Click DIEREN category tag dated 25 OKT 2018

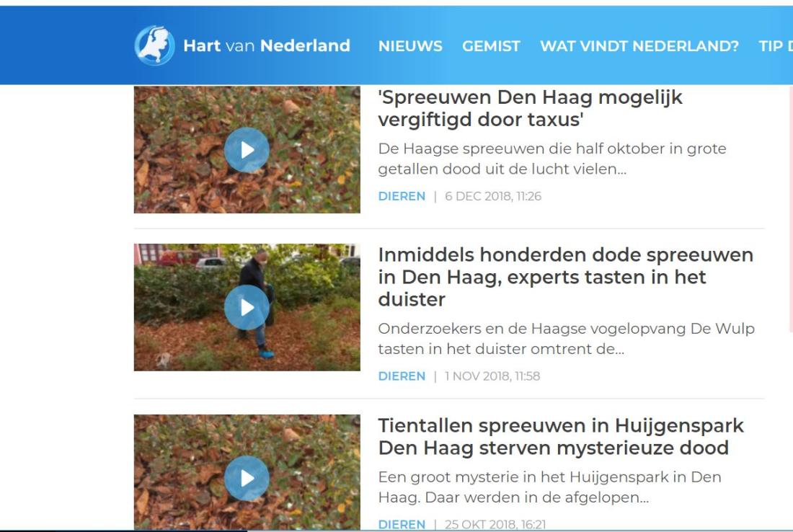coord(402,524)
